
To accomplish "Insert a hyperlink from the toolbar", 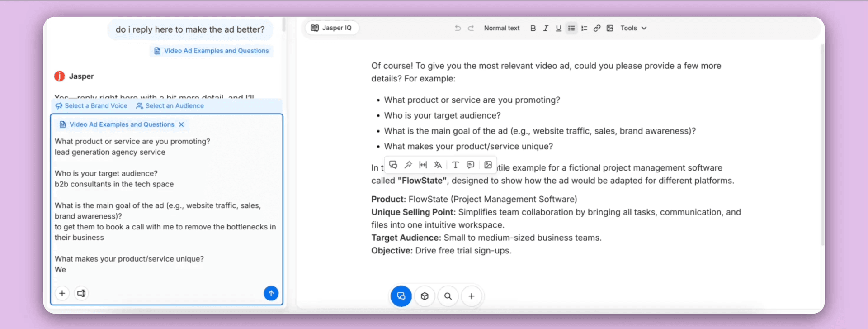I will [x=597, y=28].
